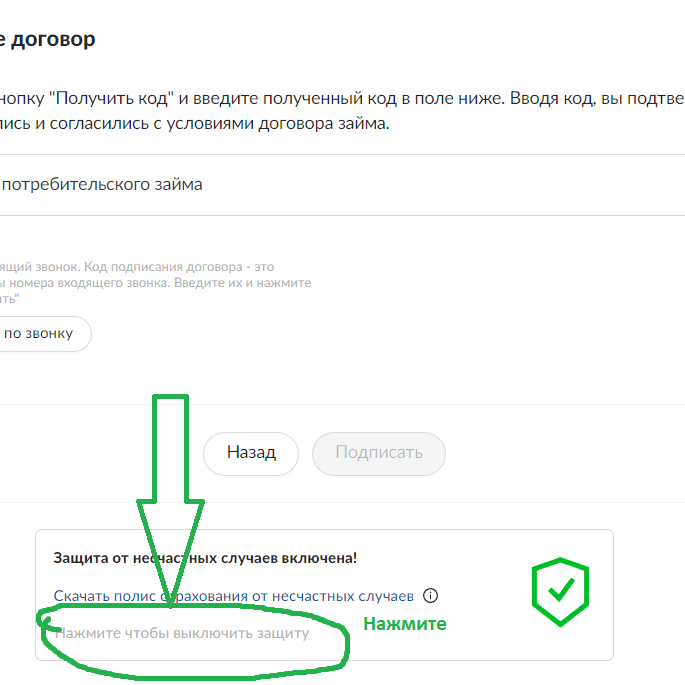Click the large green arrow annotation

170,500
